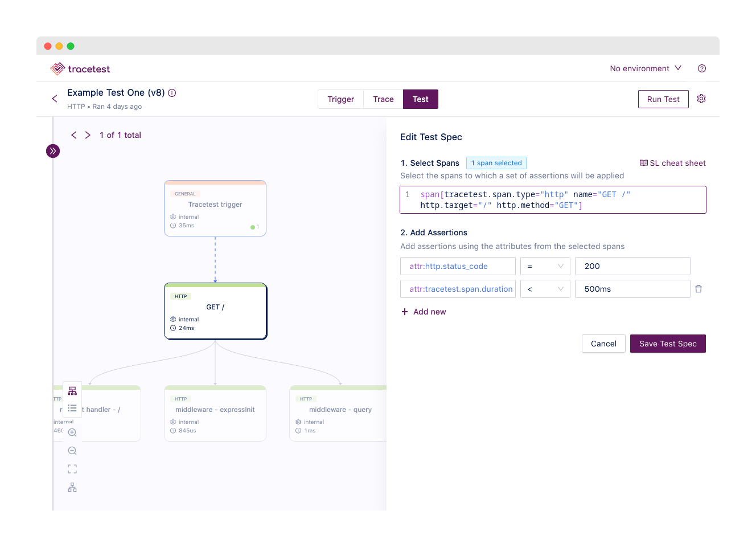Open the No environment dropdown
This screenshot has height=547, width=756.
click(x=646, y=68)
